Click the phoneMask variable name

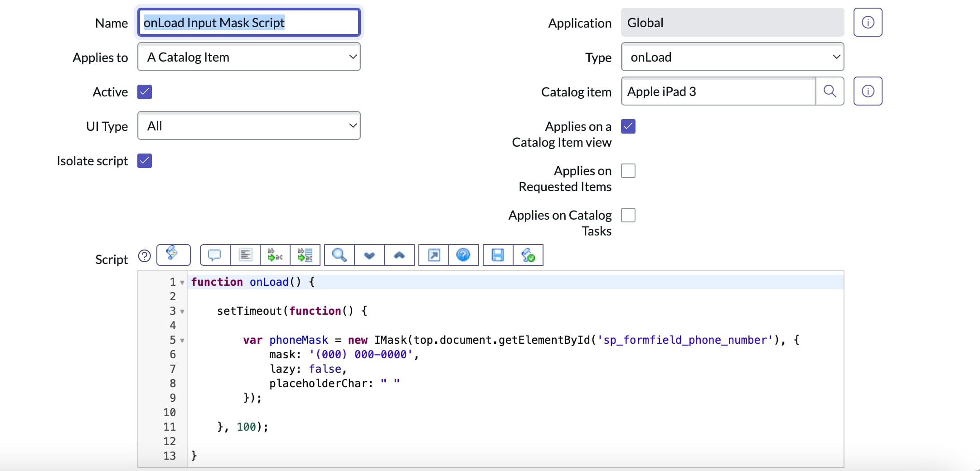pyautogui.click(x=299, y=340)
